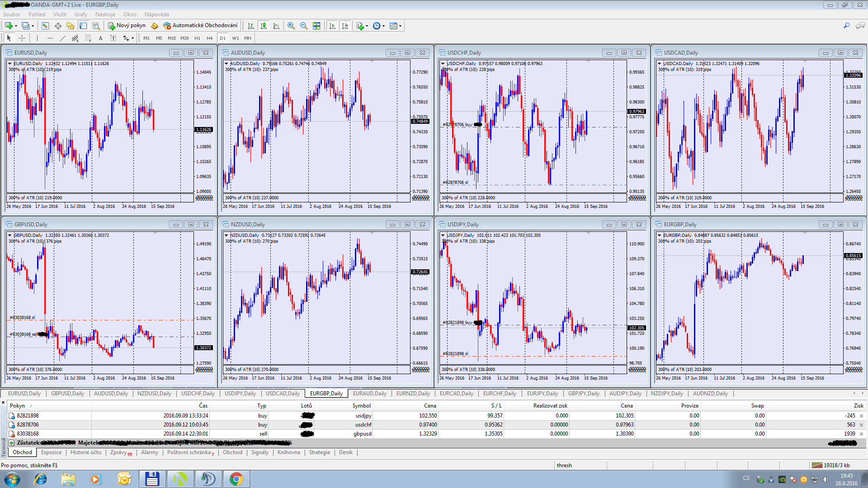Launch Chrome from the taskbar
This screenshot has height=488, width=868.
(236, 479)
